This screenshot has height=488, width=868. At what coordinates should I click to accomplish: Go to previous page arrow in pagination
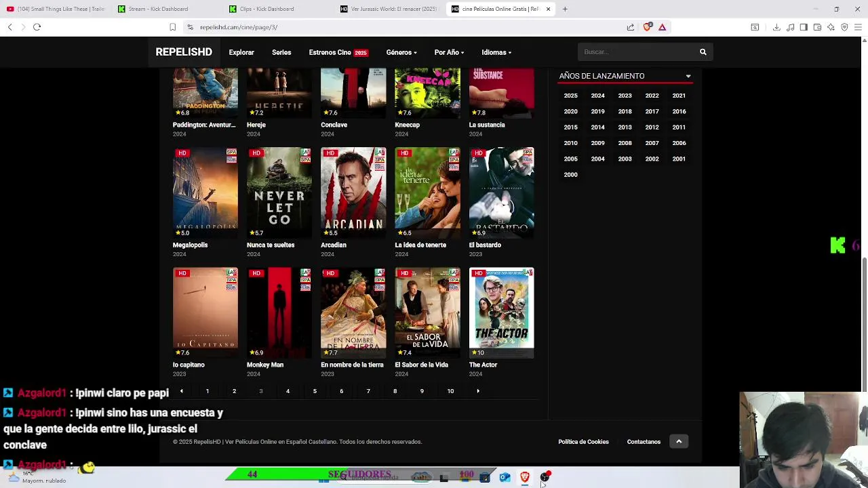pos(181,391)
